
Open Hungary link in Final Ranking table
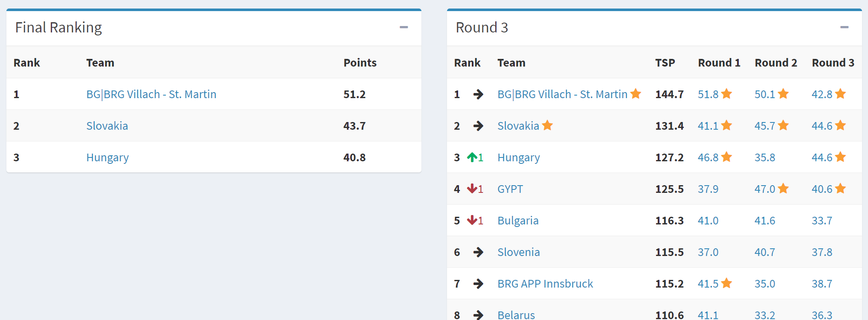(x=107, y=157)
